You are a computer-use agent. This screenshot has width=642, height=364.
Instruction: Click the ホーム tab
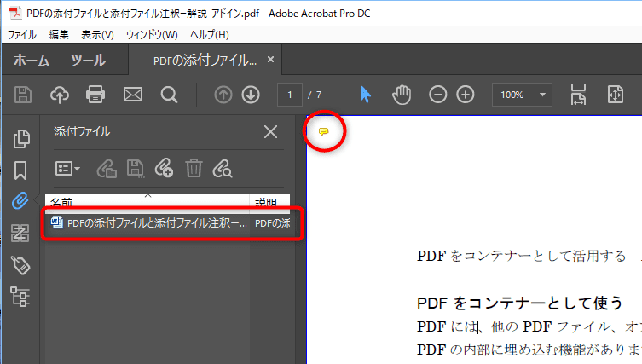coord(31,60)
